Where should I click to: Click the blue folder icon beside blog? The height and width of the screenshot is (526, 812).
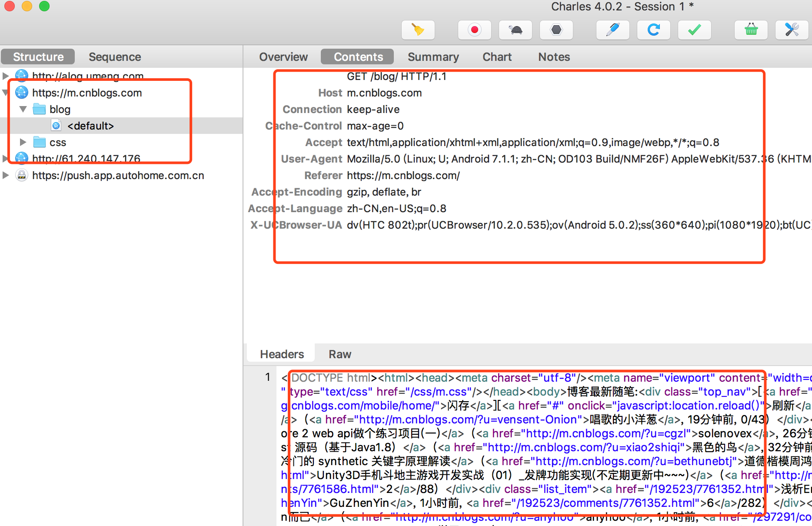point(39,109)
